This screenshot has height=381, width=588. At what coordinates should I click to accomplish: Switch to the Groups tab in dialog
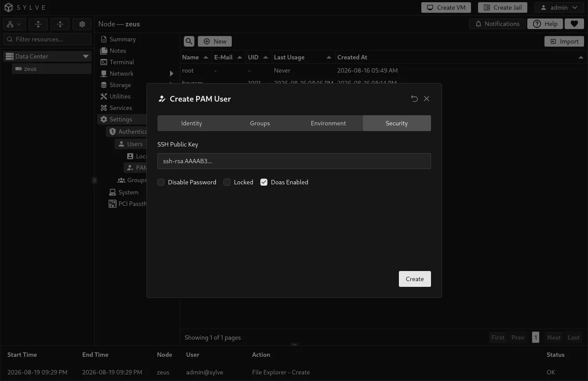pyautogui.click(x=260, y=123)
